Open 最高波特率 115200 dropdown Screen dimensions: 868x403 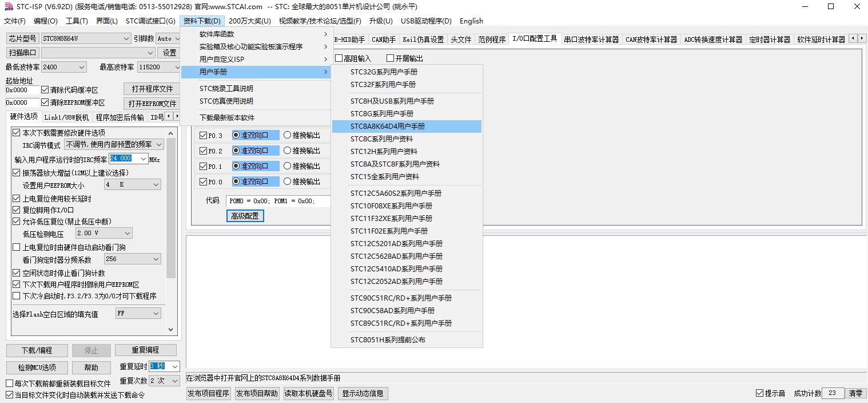(159, 67)
